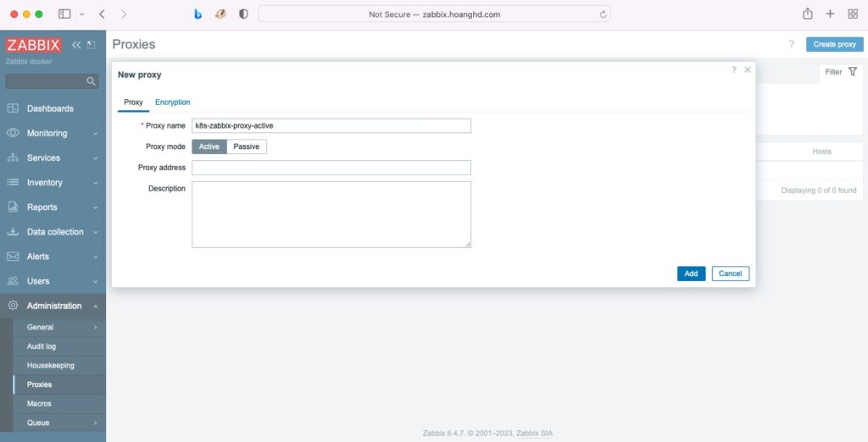Viewport: 868px width, 442px height.
Task: Go back in Safari
Action: coord(102,14)
